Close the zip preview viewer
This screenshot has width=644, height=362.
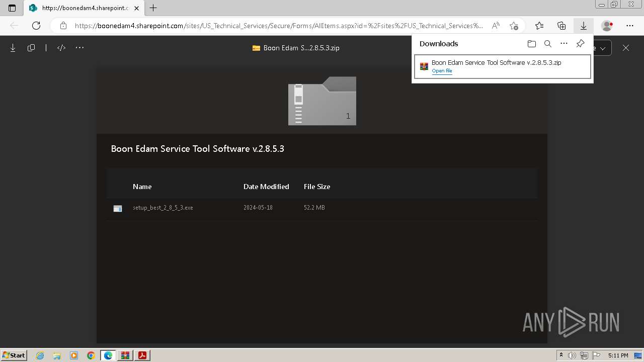[x=626, y=48]
